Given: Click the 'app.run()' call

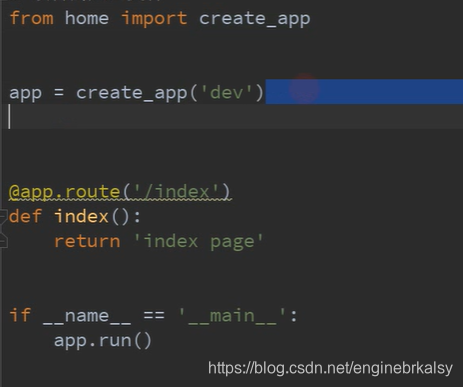Looking at the screenshot, I should (x=103, y=341).
